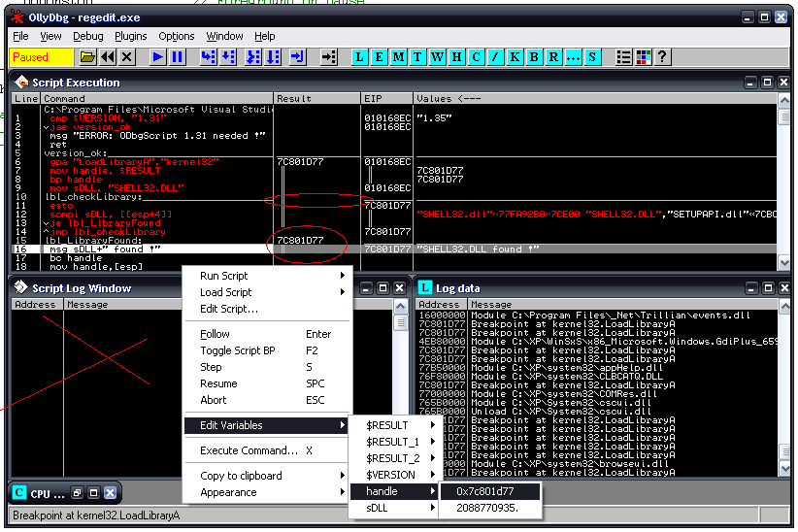Open the Plugins menu
798x532 pixels.
click(131, 36)
